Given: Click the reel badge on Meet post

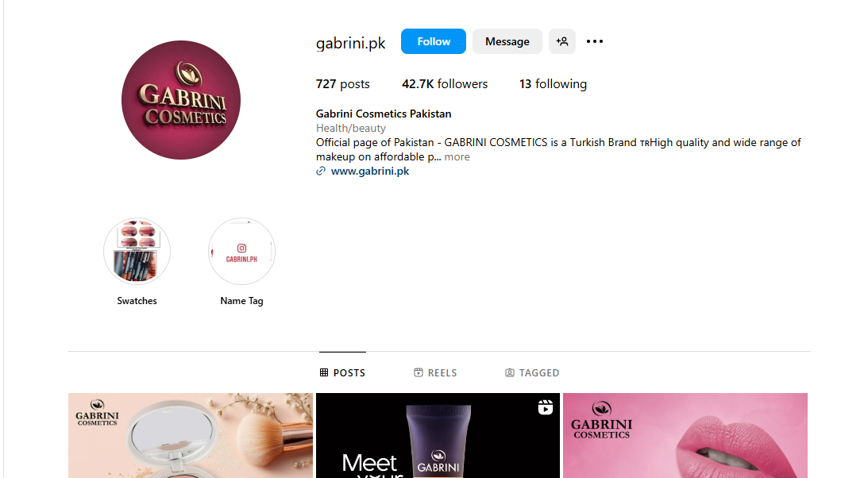Looking at the screenshot, I should pyautogui.click(x=546, y=408).
